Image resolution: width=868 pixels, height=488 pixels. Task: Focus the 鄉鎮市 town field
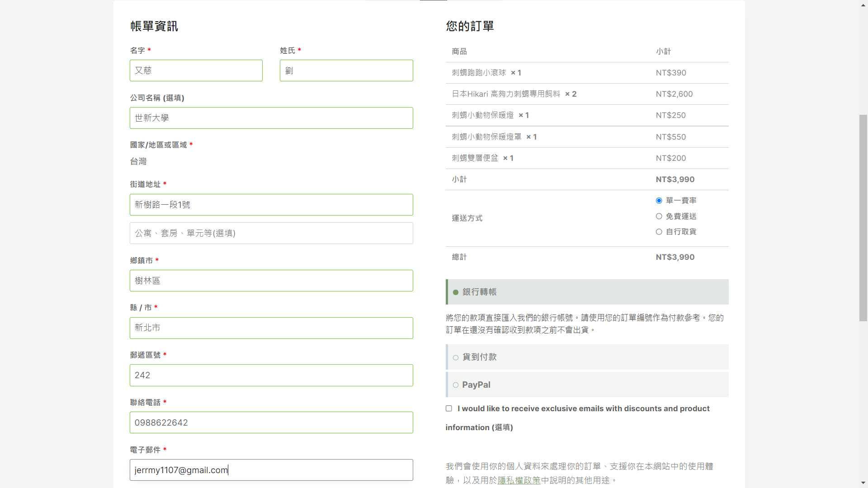coord(271,281)
